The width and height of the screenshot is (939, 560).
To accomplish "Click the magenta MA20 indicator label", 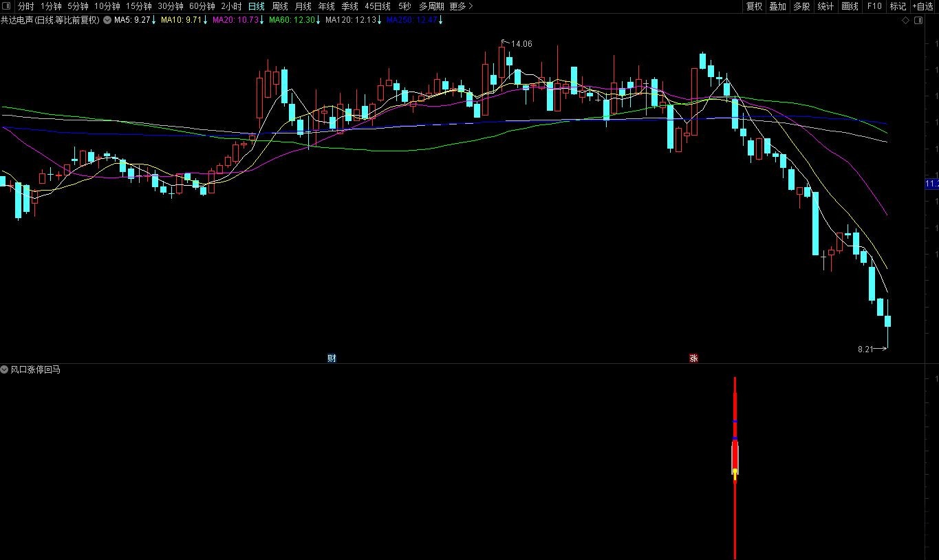I will click(235, 21).
